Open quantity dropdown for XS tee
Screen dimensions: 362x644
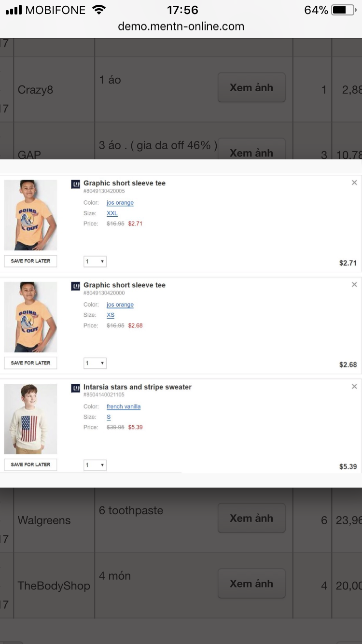coord(95,363)
